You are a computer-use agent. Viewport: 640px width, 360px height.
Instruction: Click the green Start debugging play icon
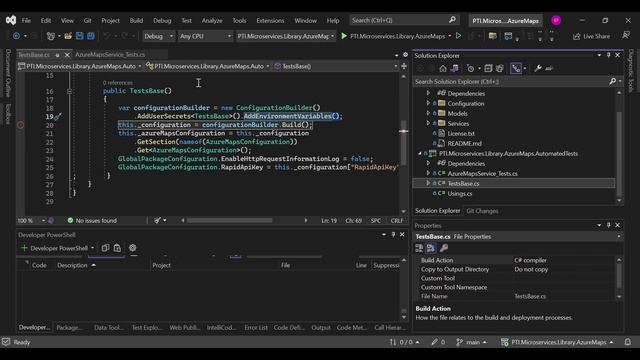[x=344, y=36]
